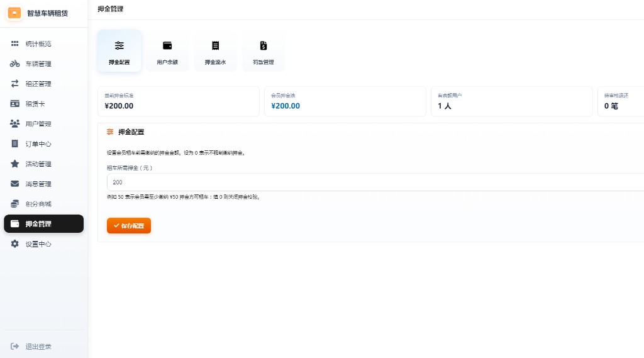Click the 车辆管理 bicycle icon

pos(15,64)
